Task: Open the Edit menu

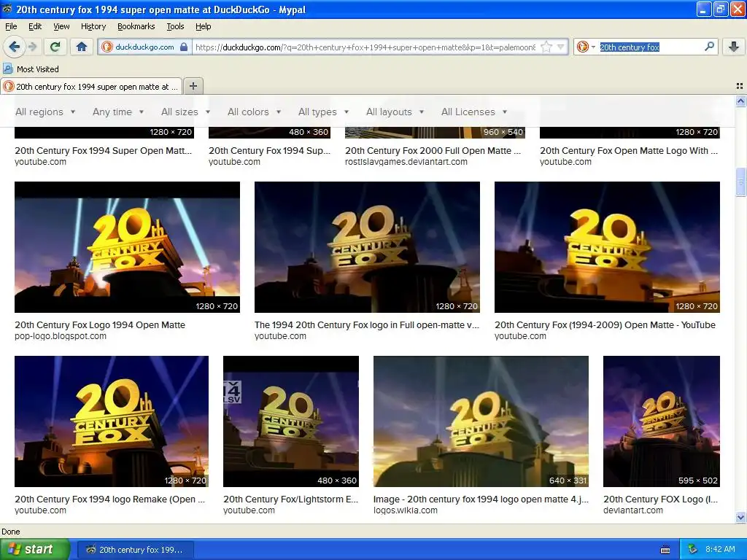Action: point(35,26)
